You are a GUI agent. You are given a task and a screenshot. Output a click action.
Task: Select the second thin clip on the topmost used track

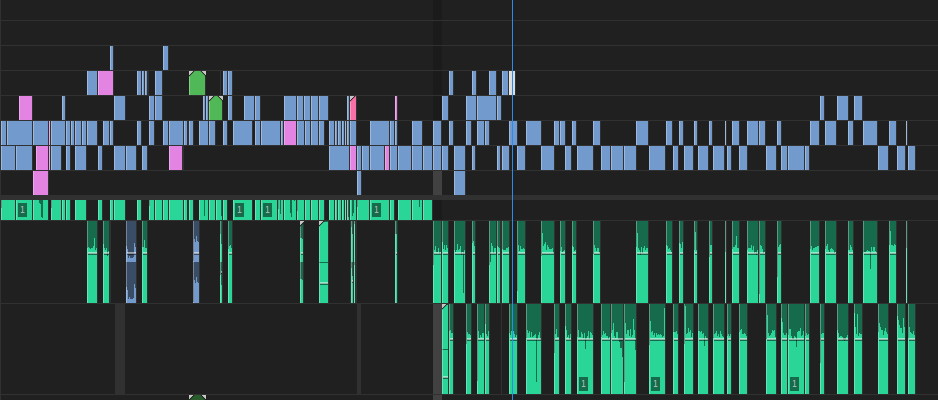166,58
